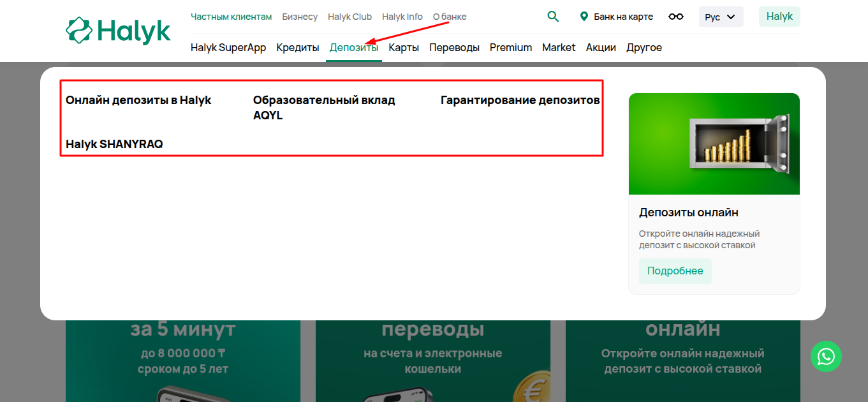868x402 pixels.
Task: Open Другое menu
Action: click(644, 47)
